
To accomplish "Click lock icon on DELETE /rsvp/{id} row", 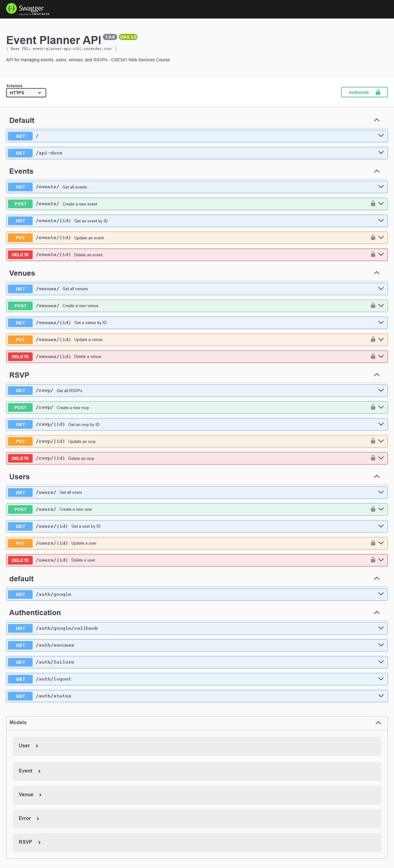I will coord(373,458).
